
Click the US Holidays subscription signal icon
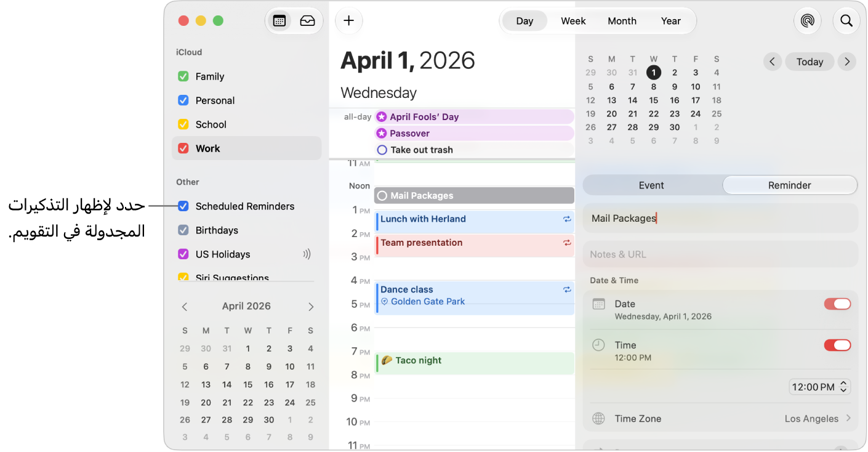pyautogui.click(x=307, y=254)
